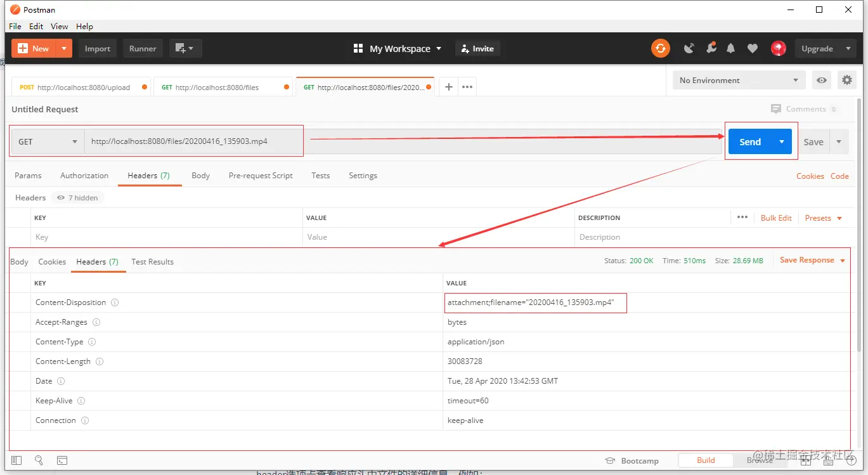Open the Code link

point(839,176)
